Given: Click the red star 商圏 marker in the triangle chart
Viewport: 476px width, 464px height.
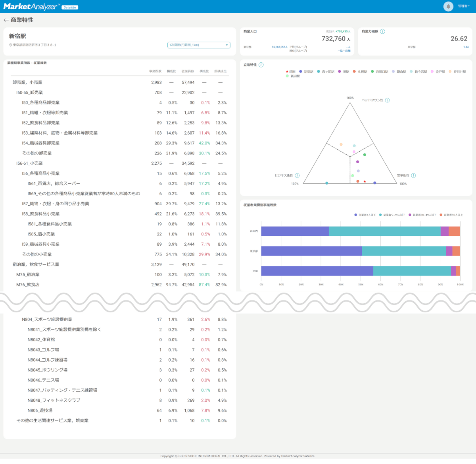Looking at the screenshot, I should point(365,181).
